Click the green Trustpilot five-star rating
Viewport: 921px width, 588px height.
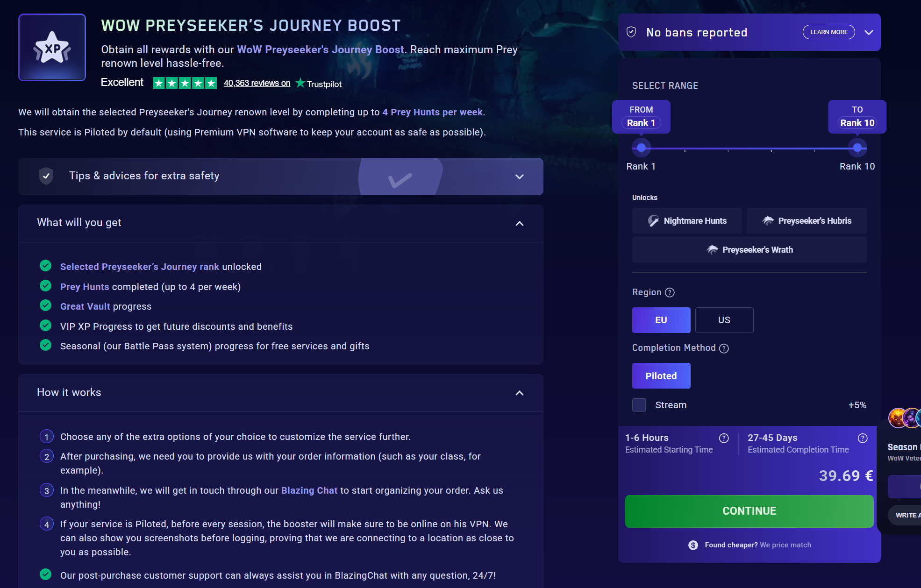point(185,83)
